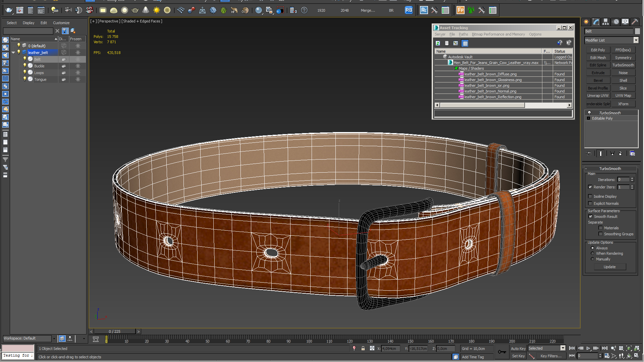Open the Key Filters dialog button

550,356
